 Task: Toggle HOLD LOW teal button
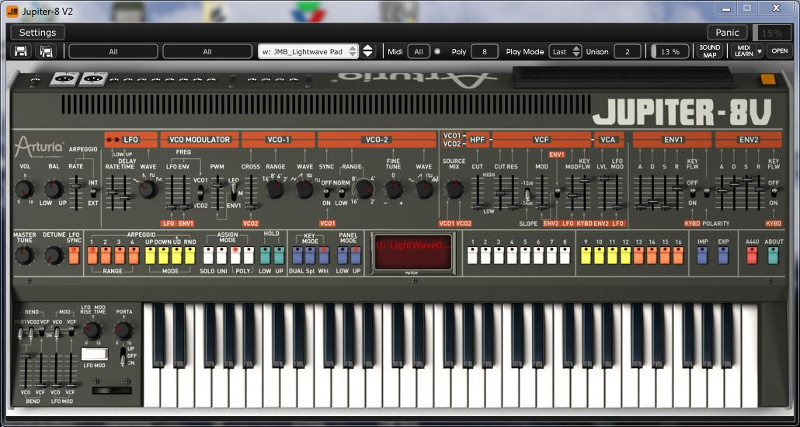[265, 256]
